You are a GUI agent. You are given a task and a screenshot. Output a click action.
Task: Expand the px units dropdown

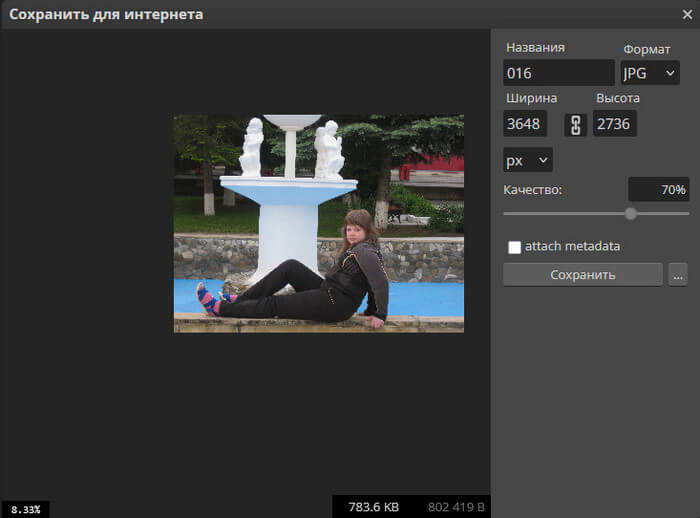[x=528, y=160]
